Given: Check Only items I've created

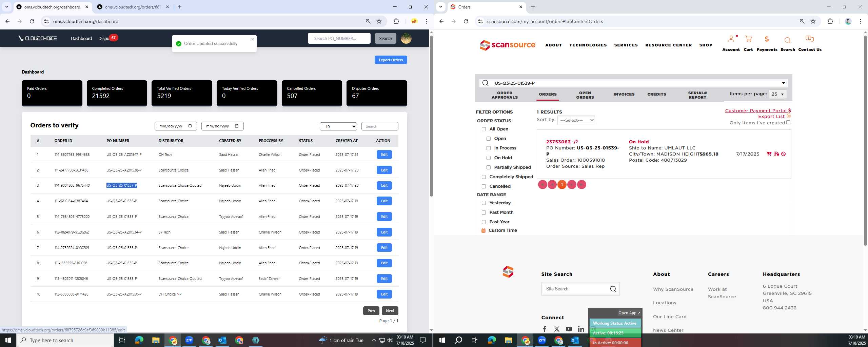Looking at the screenshot, I should 788,122.
